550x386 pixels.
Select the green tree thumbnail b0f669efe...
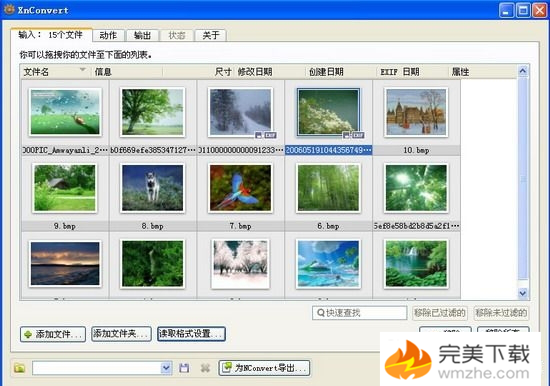153,112
